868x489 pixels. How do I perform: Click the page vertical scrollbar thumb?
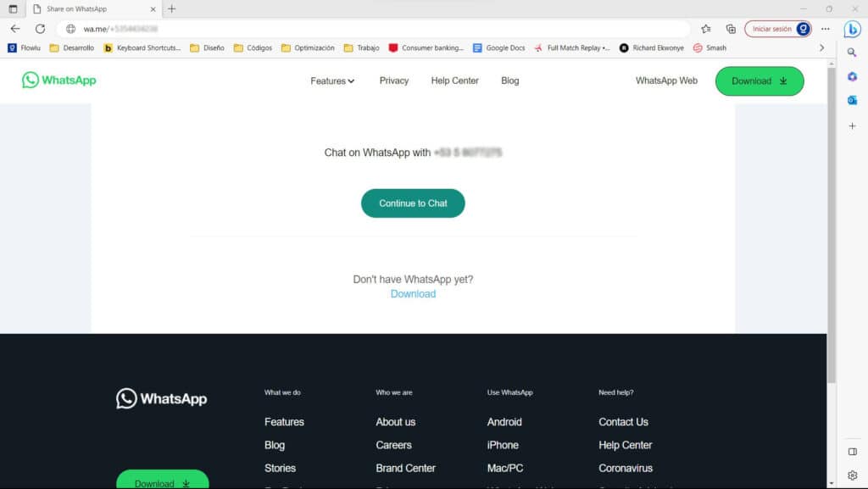pos(831,225)
